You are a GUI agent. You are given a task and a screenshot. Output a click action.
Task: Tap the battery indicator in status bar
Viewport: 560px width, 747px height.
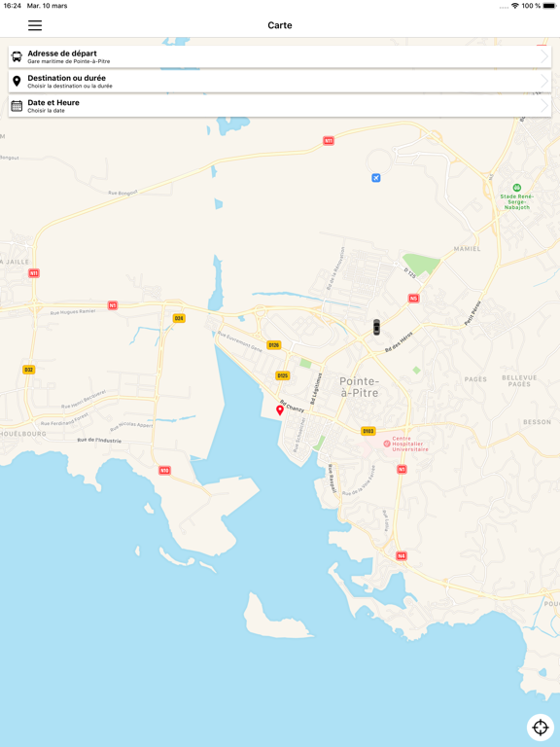tap(549, 6)
